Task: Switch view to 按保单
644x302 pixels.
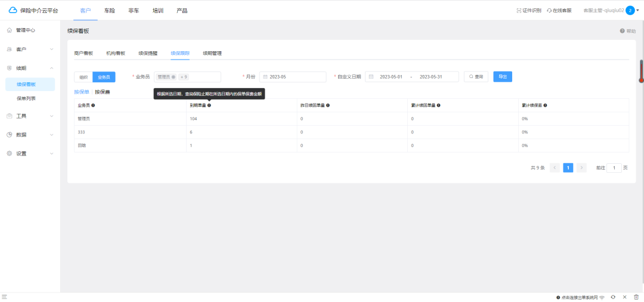Action: coord(81,92)
